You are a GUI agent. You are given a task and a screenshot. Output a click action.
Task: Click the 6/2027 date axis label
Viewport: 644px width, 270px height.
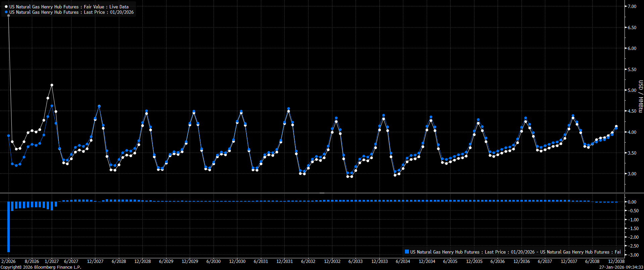71,261
